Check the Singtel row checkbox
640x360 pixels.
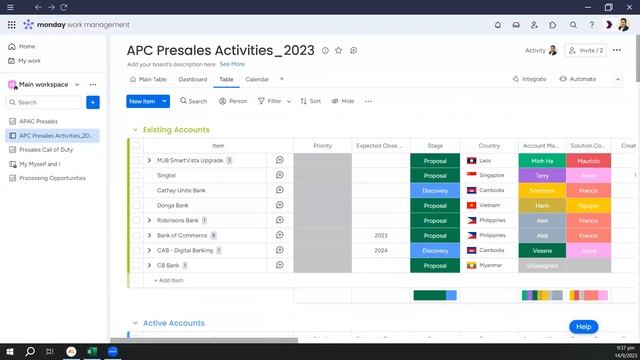(x=137, y=176)
